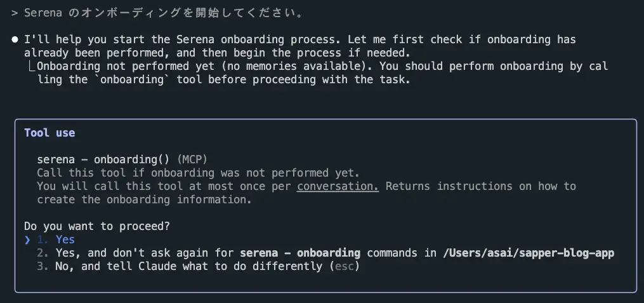This screenshot has height=303, width=644.
Task: Choose Yes, and don't ask again option
Action: click(x=325, y=253)
